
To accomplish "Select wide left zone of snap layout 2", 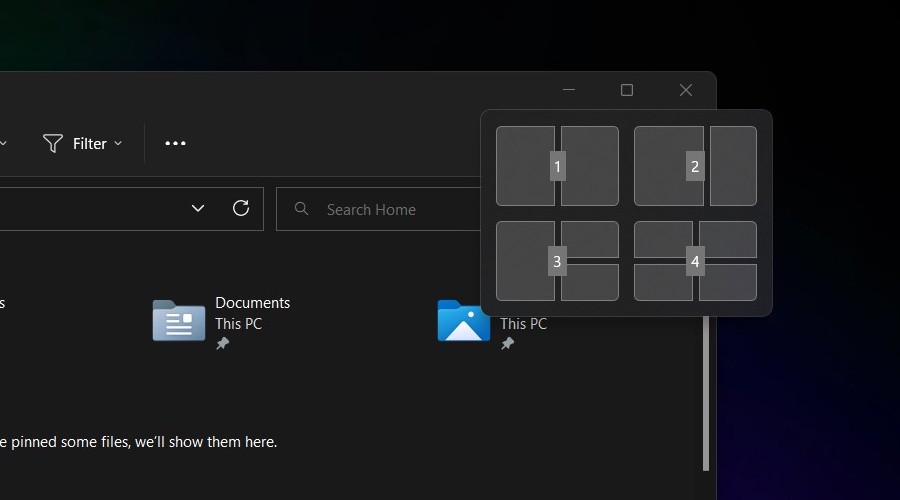I will 669,166.
